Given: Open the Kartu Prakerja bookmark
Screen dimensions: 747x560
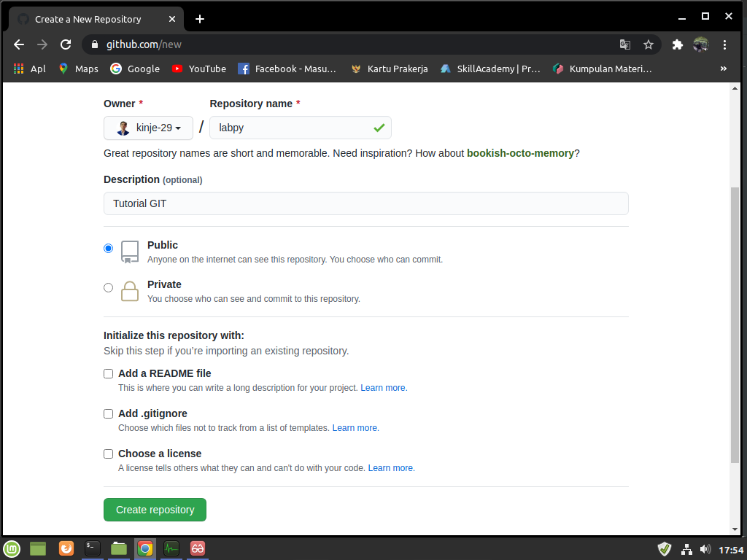Looking at the screenshot, I should pos(390,69).
